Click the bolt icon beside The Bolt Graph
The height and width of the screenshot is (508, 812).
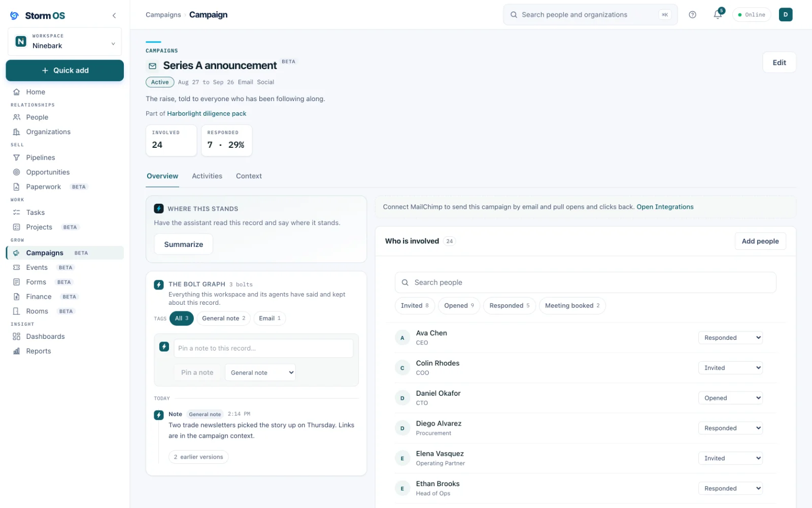tap(159, 285)
